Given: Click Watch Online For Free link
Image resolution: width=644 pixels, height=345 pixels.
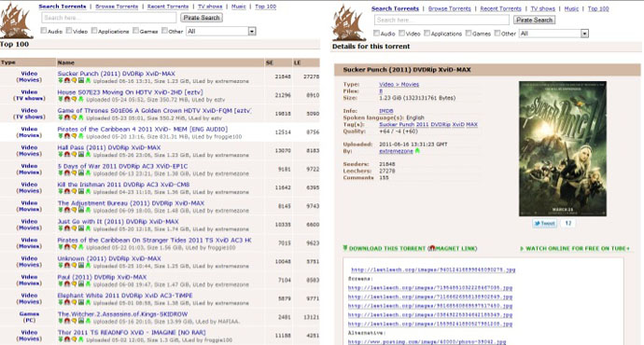Looking at the screenshot, I should pos(575,248).
